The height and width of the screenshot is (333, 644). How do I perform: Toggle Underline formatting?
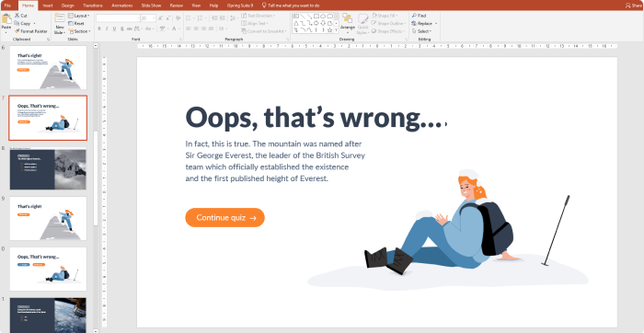pyautogui.click(x=115, y=29)
